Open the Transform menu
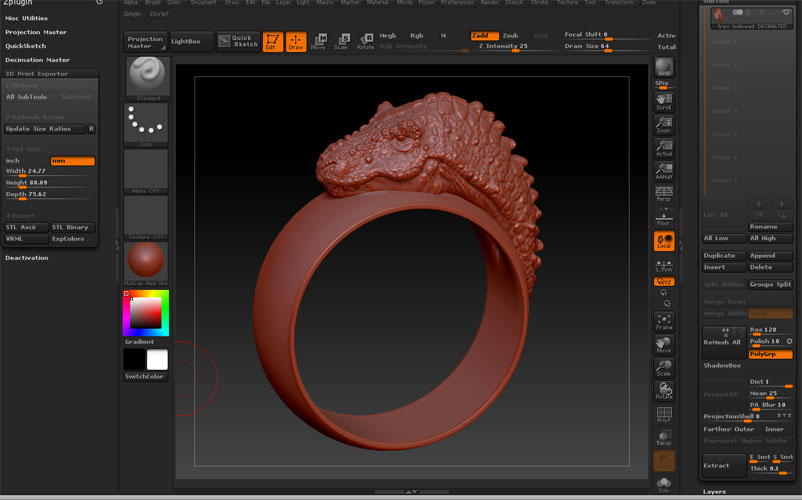 [x=618, y=3]
